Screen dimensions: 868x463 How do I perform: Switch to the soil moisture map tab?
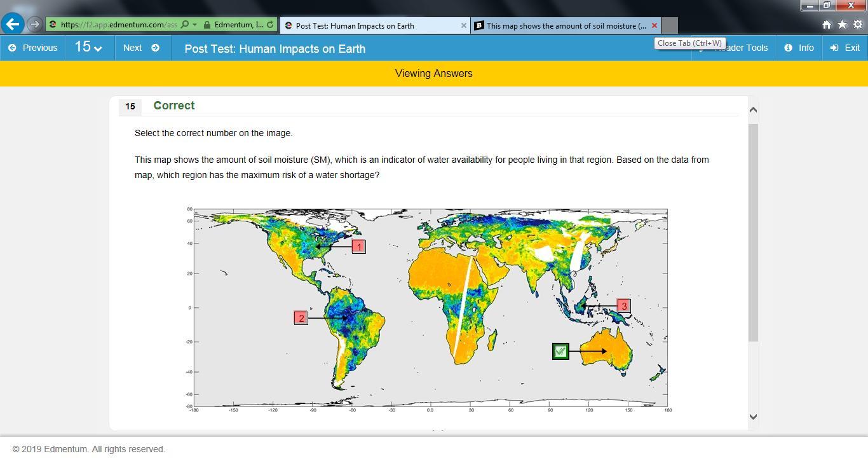point(566,25)
